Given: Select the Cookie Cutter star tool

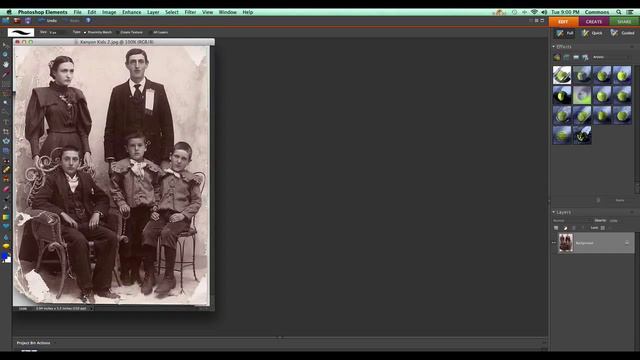Looking at the screenshot, I should pos(6,141).
